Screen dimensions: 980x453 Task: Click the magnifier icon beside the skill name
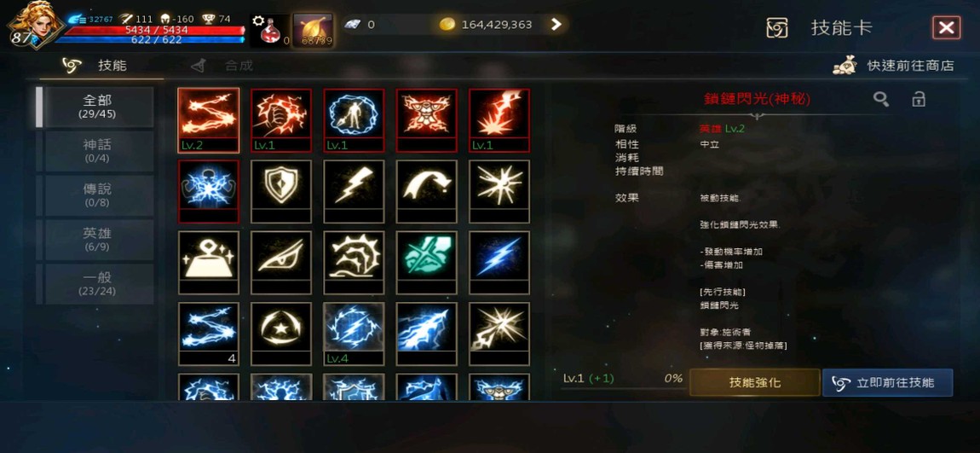click(881, 99)
